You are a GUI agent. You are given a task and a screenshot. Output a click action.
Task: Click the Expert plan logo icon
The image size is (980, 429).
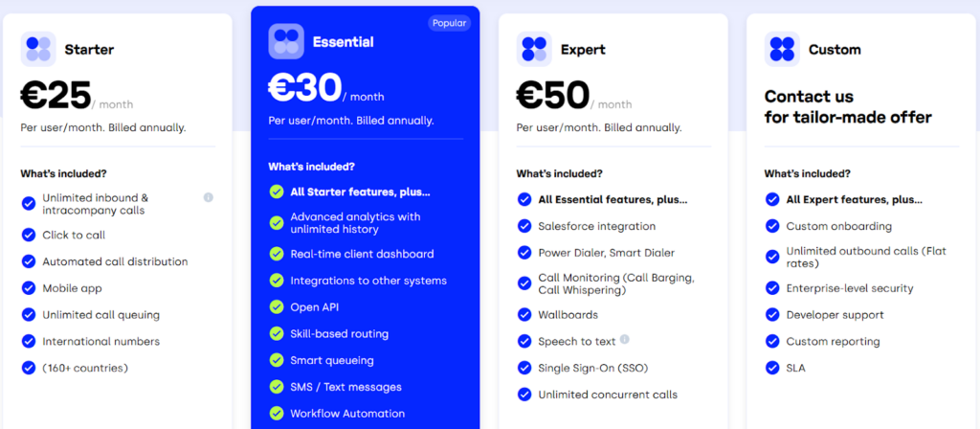534,49
